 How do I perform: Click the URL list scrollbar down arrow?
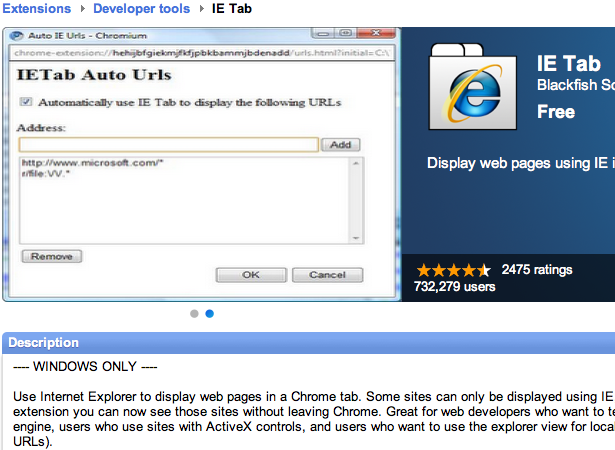(x=356, y=238)
